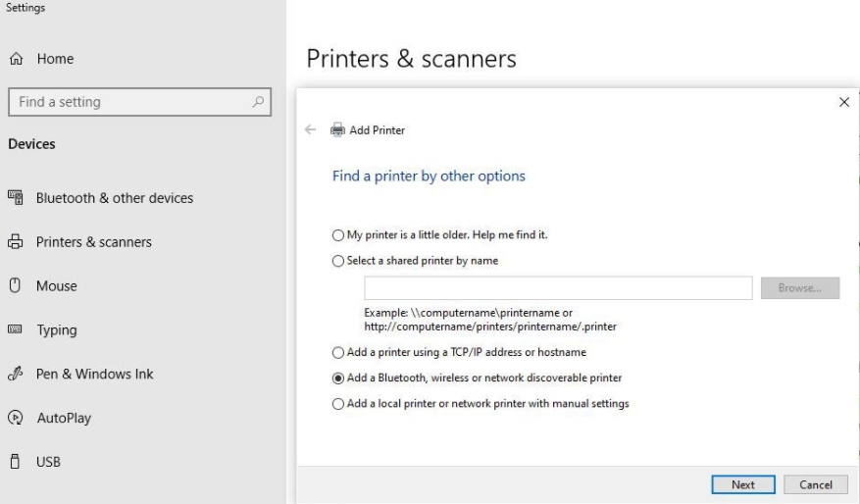
Task: Click the back arrow in the Add Printer dialog
Action: tap(311, 129)
